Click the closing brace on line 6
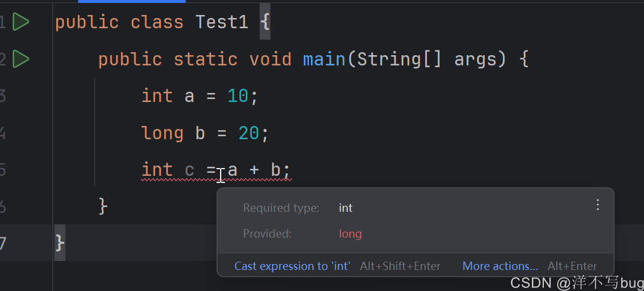The width and height of the screenshot is (644, 291). (x=103, y=207)
